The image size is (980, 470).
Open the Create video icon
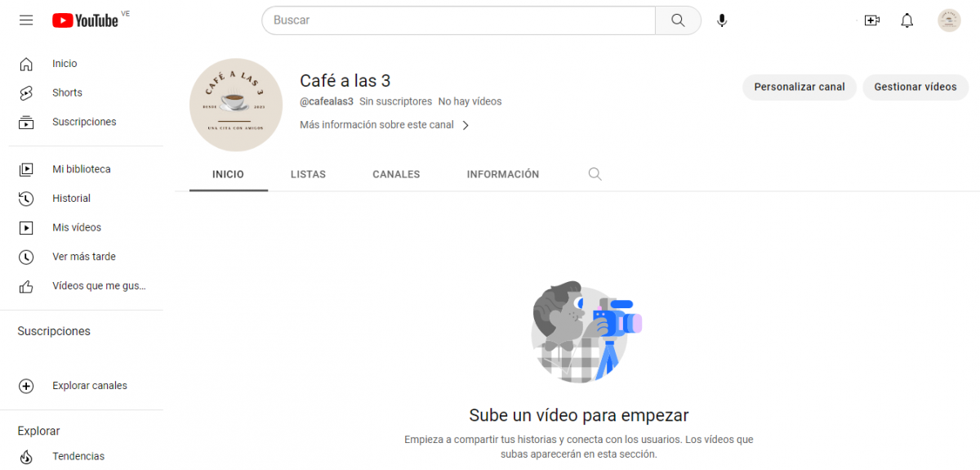pos(871,20)
